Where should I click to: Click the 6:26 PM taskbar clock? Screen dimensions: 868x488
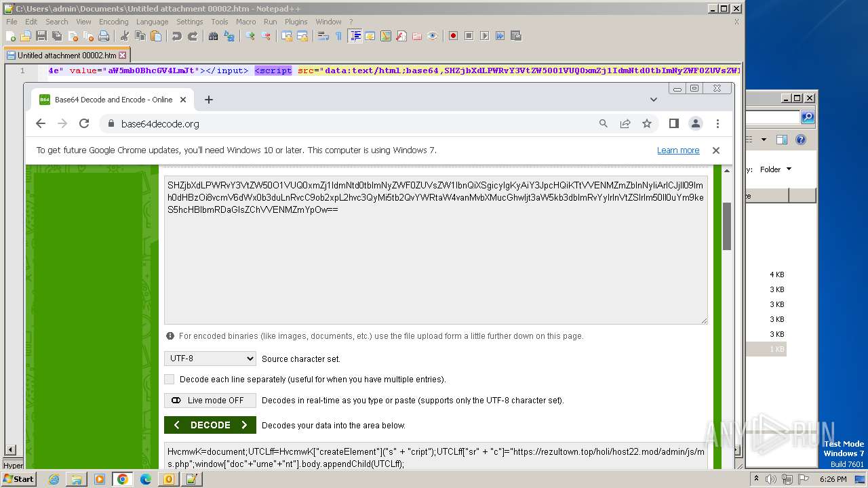tap(833, 479)
